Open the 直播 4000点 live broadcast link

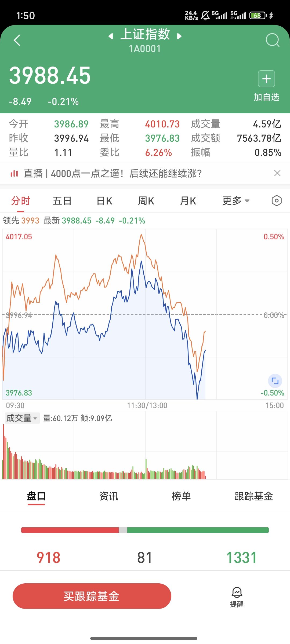point(113,174)
